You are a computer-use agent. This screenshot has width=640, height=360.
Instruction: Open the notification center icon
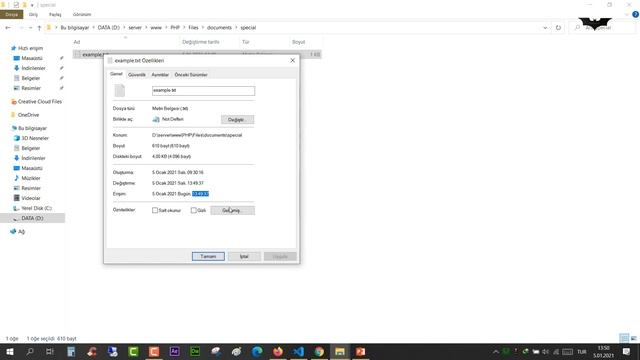[627, 351]
